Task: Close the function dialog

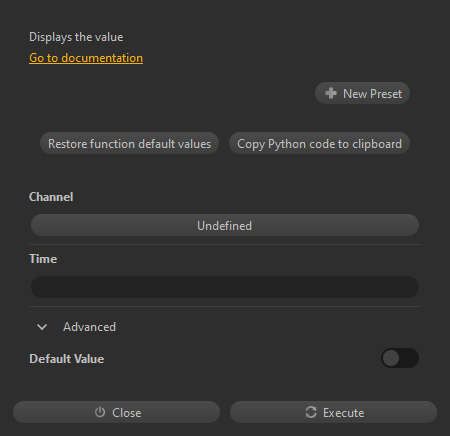Action: [116, 412]
